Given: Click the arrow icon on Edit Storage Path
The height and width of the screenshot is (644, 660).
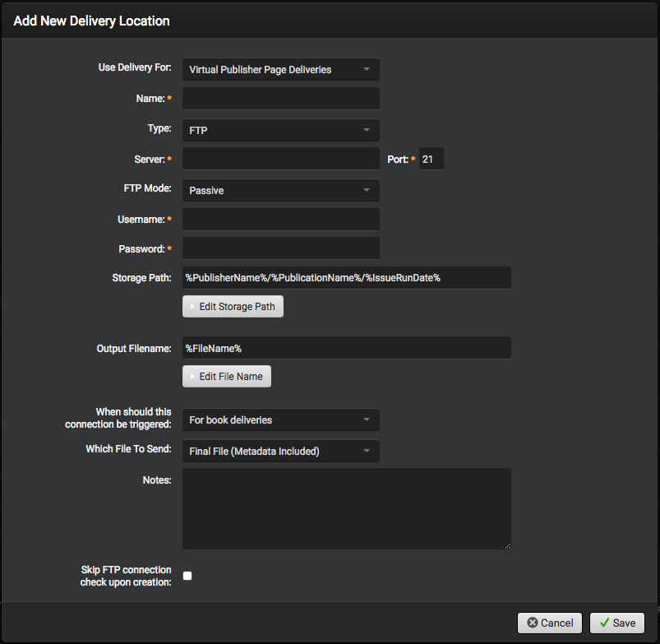Looking at the screenshot, I should tap(192, 307).
